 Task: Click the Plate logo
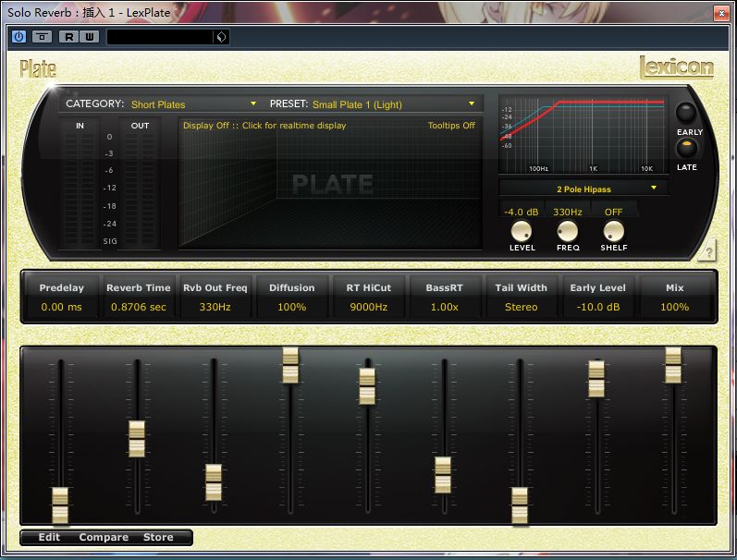[38, 69]
